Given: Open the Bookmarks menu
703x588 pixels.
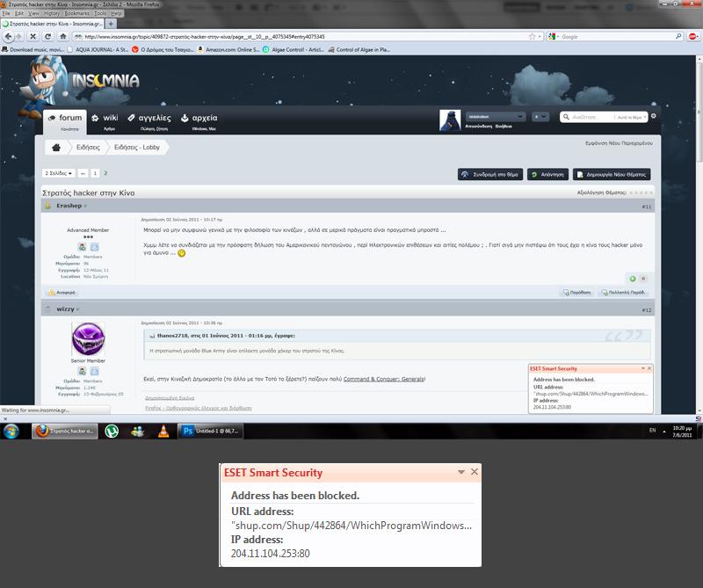Looking at the screenshot, I should tap(76, 13).
